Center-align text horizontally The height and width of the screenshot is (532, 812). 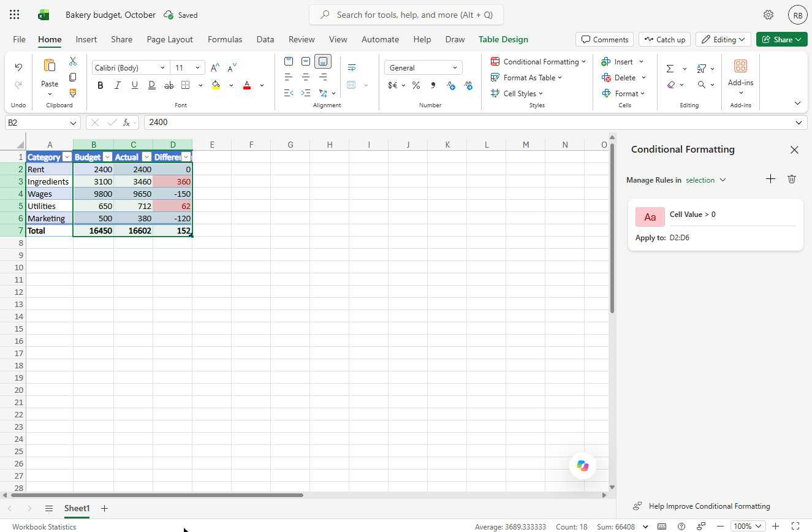coord(306,77)
